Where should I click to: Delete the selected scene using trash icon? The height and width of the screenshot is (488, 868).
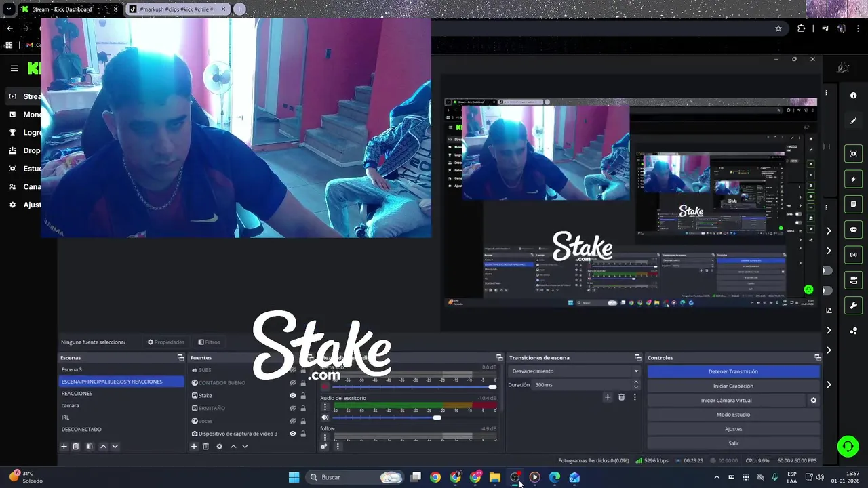76,447
